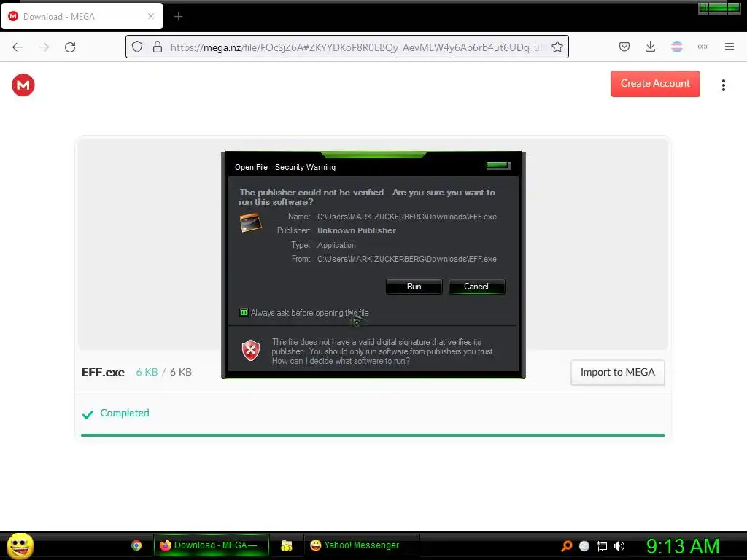Go back to previous page

pyautogui.click(x=18, y=47)
